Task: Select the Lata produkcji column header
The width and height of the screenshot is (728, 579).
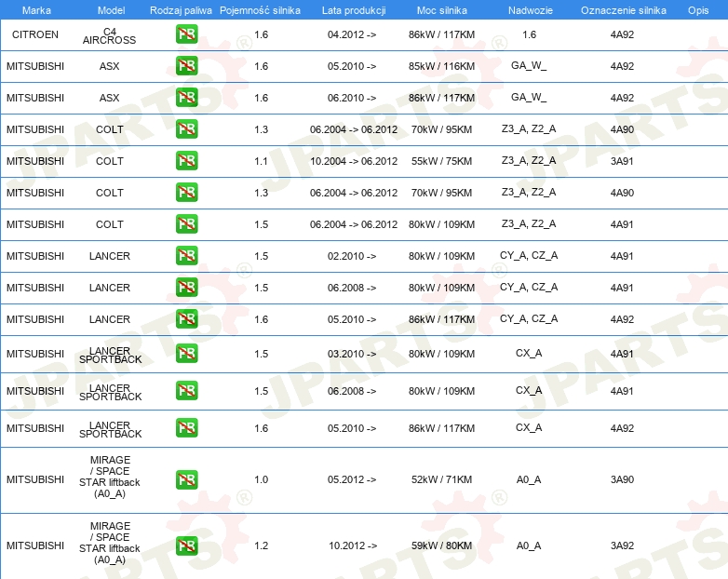Action: (x=354, y=10)
